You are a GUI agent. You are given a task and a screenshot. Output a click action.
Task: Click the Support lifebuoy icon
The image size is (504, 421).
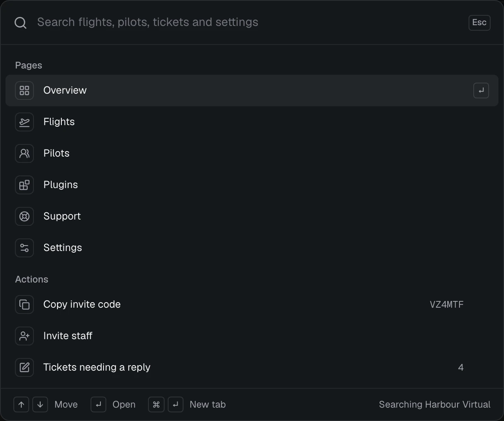pos(24,216)
